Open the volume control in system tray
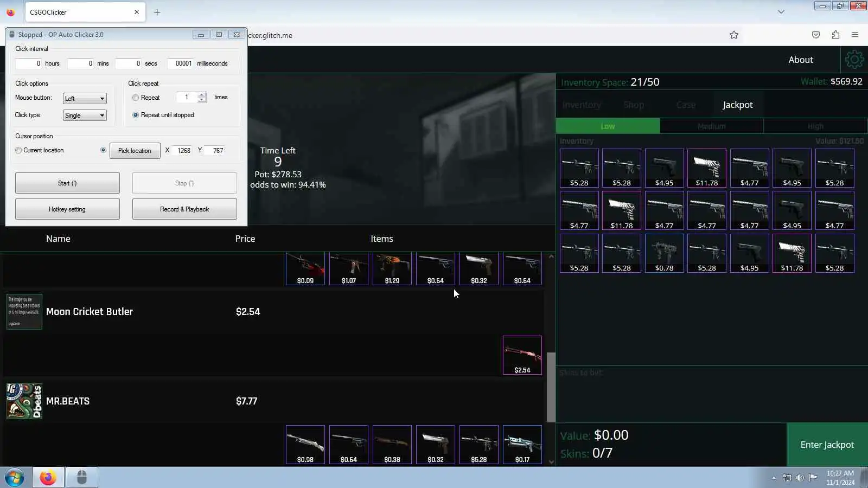Screen dimensions: 868x488 800,478
